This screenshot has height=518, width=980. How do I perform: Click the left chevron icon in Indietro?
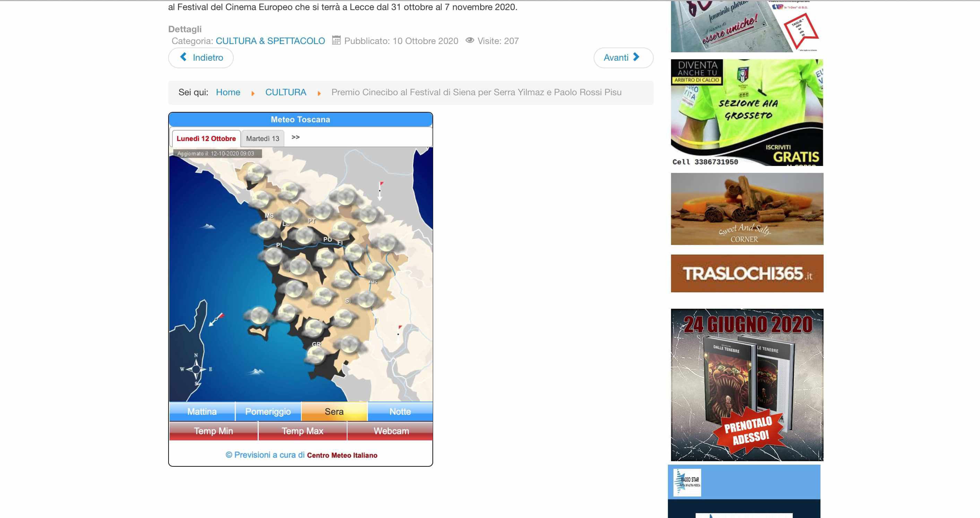tap(183, 57)
